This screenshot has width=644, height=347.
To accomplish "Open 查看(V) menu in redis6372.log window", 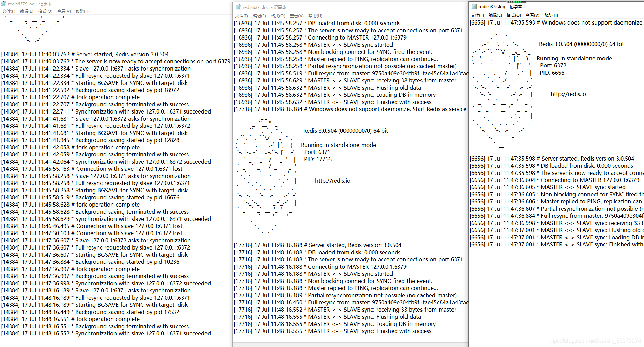I will click(x=533, y=15).
